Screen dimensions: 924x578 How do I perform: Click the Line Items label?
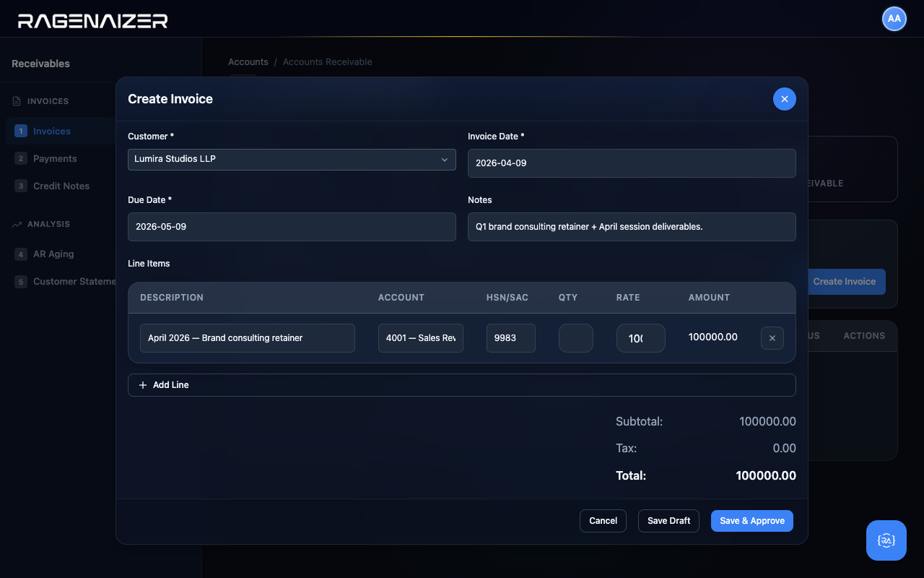149,264
